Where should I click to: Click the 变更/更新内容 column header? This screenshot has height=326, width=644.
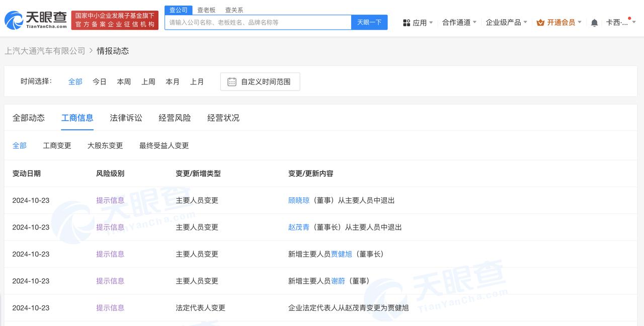pyautogui.click(x=310, y=174)
